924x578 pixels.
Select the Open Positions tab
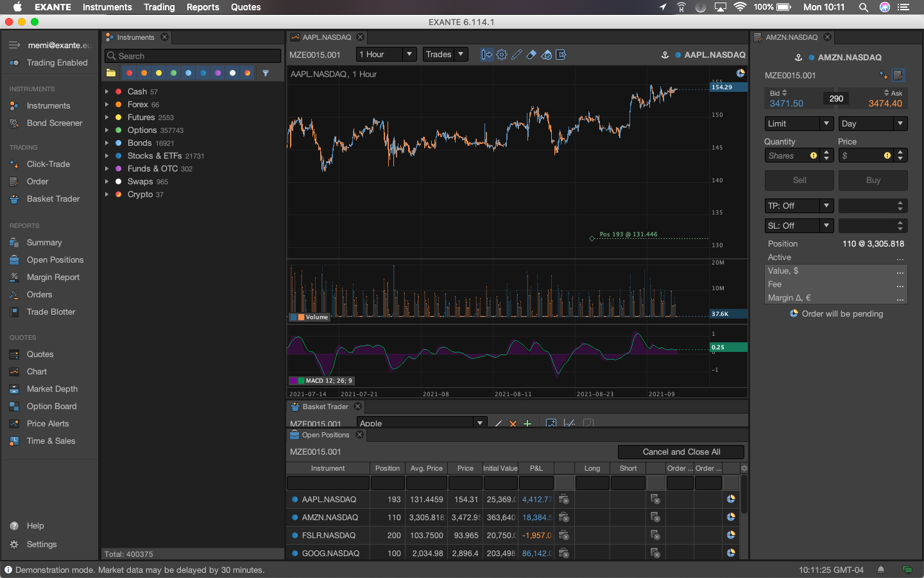pyautogui.click(x=326, y=435)
